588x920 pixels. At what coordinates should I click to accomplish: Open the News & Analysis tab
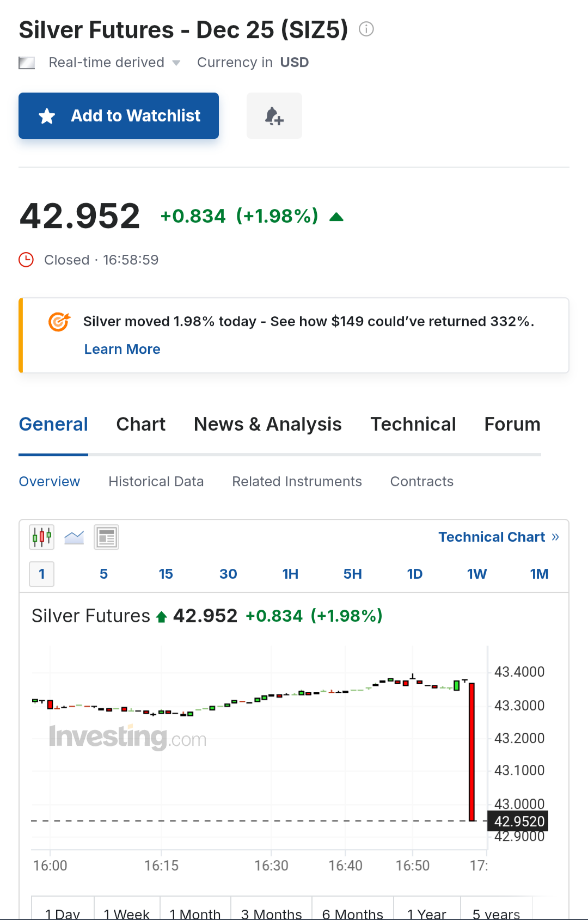click(268, 424)
